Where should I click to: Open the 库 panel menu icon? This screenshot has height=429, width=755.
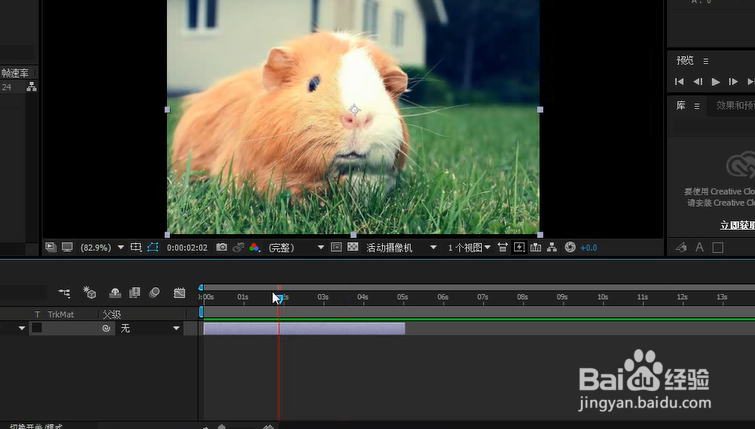pyautogui.click(x=697, y=106)
